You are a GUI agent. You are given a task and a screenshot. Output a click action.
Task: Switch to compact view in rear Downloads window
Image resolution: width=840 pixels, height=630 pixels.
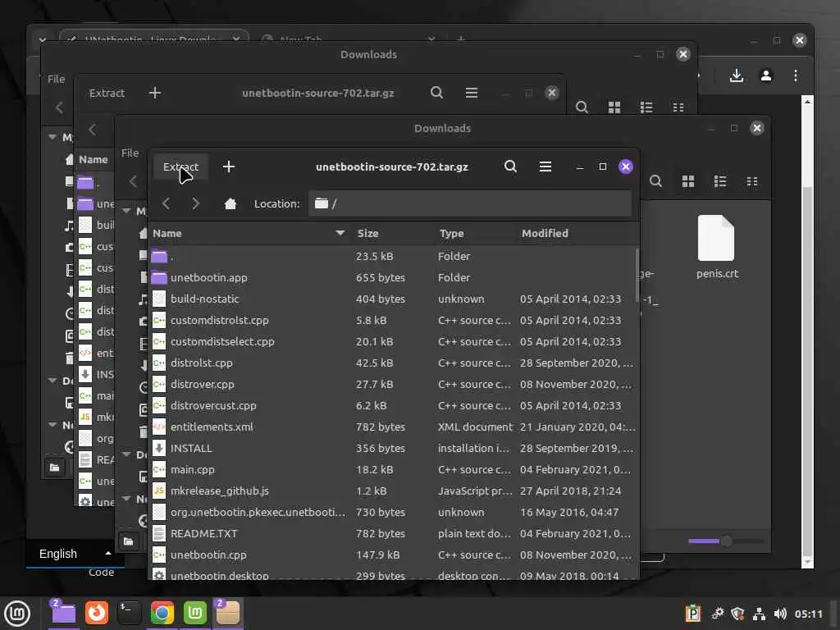[x=678, y=107]
